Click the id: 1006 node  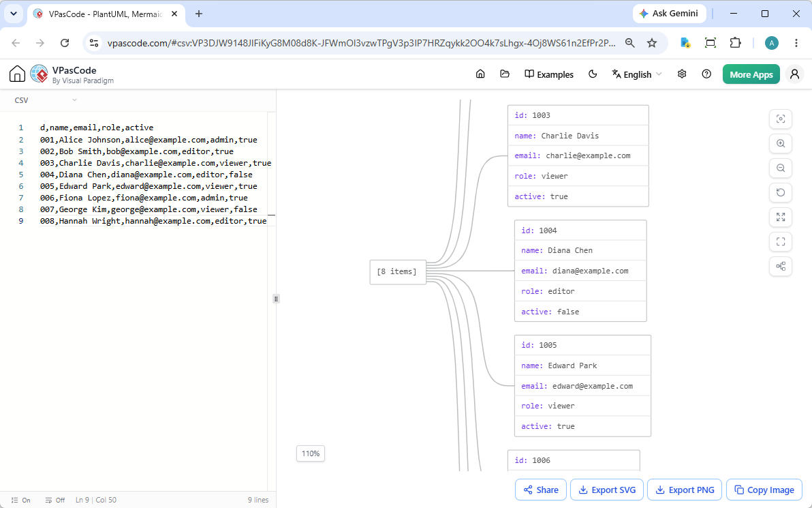coord(574,460)
